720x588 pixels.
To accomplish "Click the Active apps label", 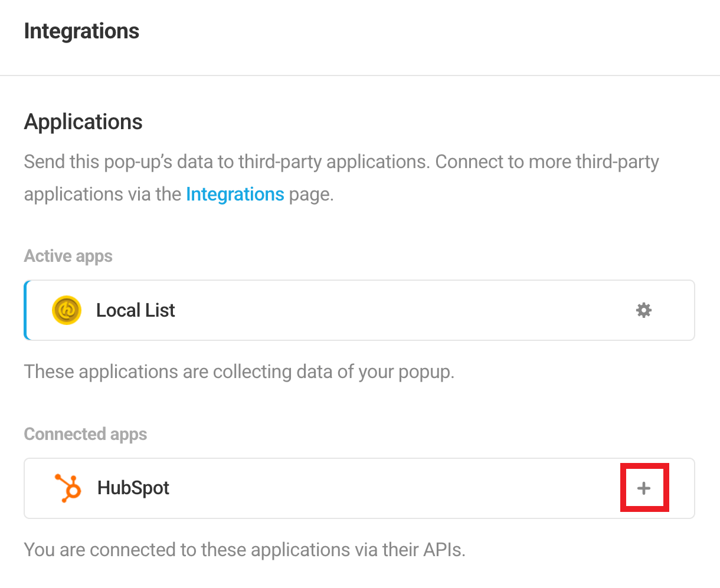I will (x=68, y=257).
